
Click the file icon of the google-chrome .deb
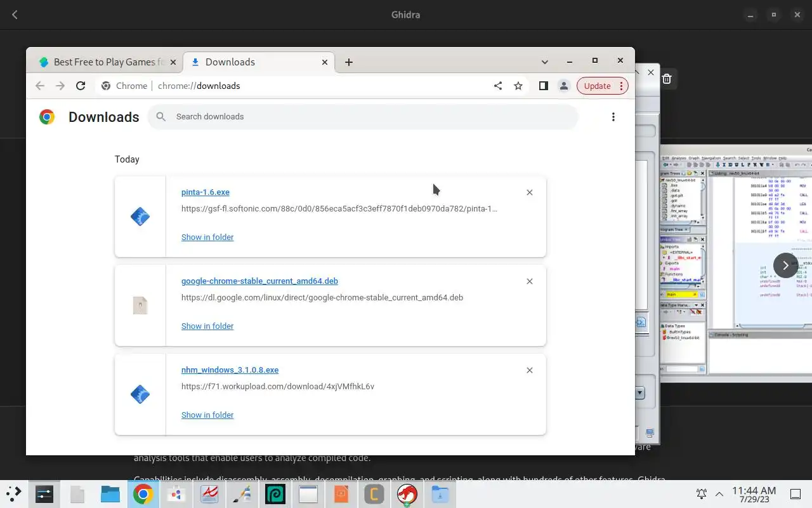pos(140,305)
